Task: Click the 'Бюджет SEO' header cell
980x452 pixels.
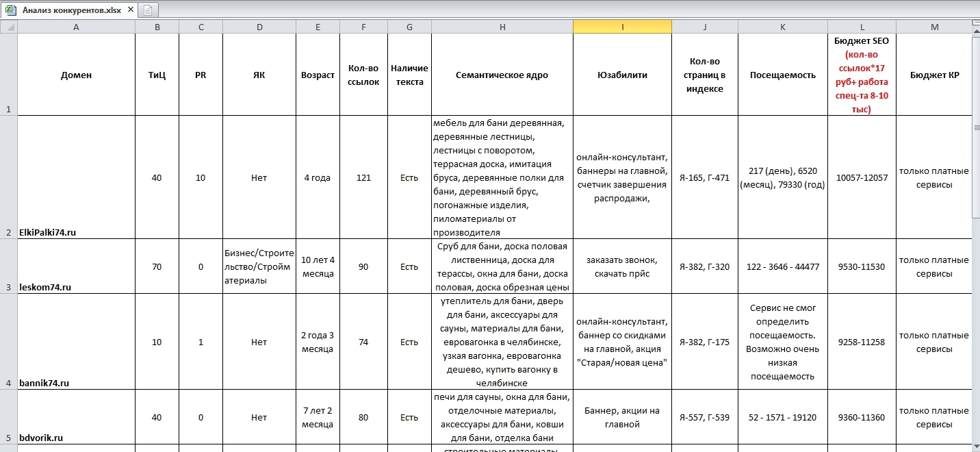Action: click(862, 75)
